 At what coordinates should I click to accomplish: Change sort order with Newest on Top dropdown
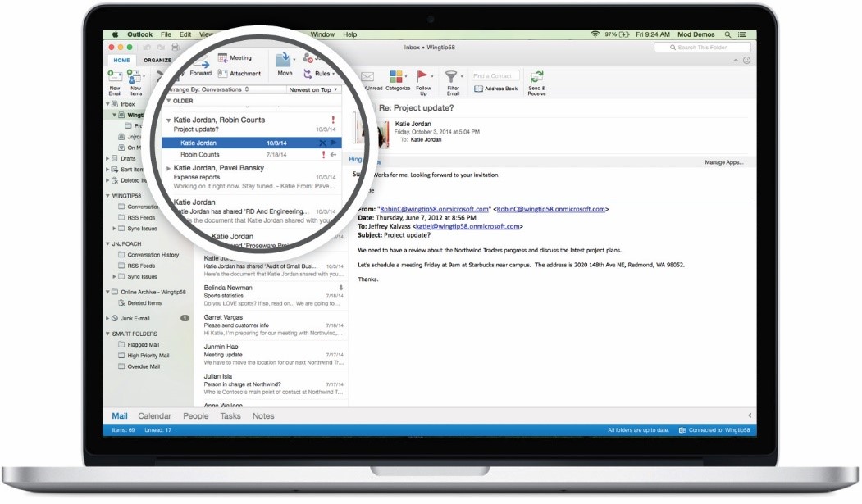tap(312, 89)
